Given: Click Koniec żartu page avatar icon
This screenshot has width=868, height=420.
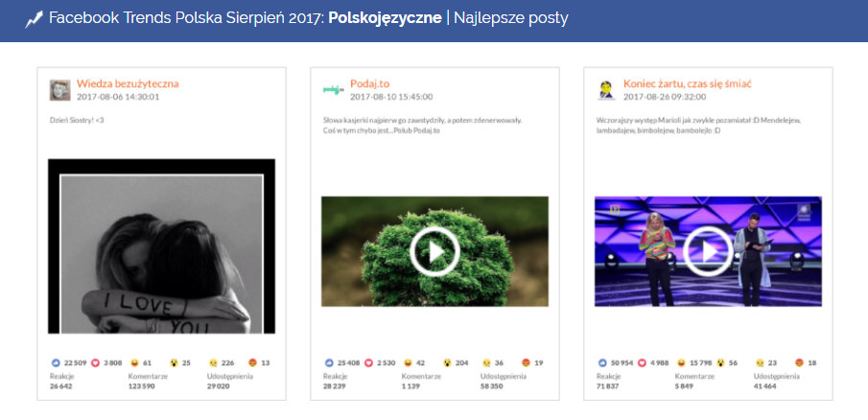Looking at the screenshot, I should point(607,89).
